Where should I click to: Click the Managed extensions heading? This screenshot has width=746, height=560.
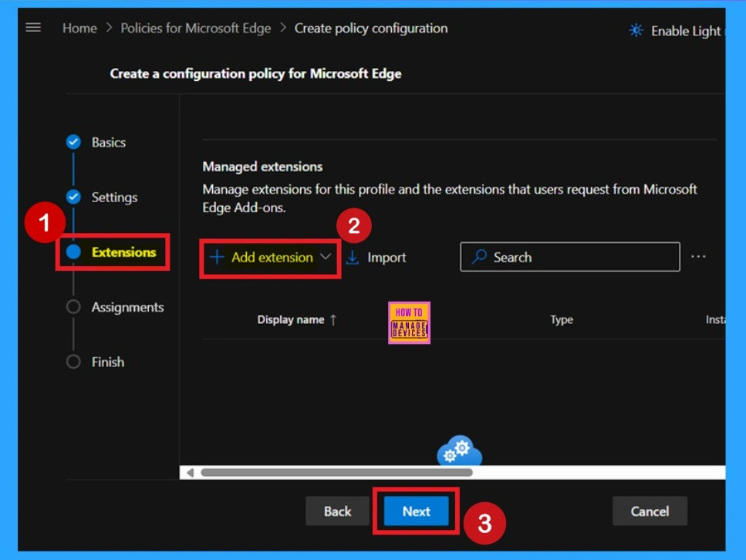click(262, 167)
